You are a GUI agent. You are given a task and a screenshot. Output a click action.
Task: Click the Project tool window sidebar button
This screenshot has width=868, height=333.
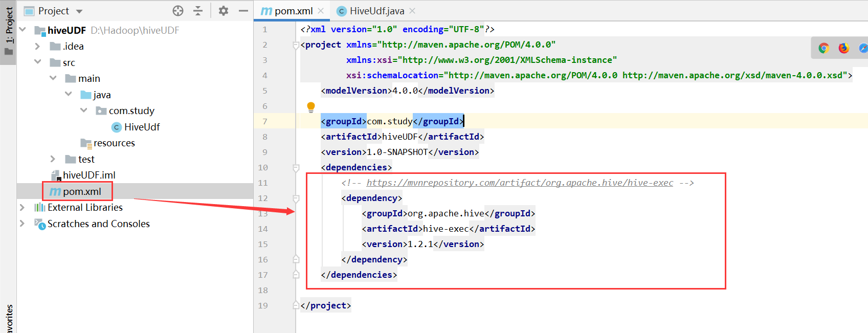pos(8,32)
